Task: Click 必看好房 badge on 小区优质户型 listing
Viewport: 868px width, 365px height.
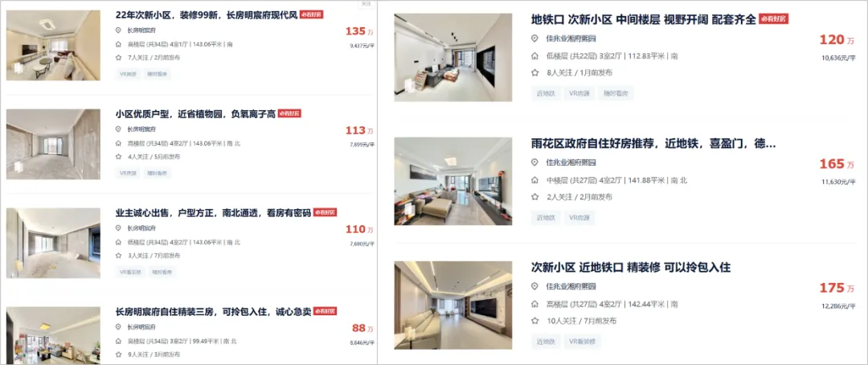Action: click(x=289, y=113)
